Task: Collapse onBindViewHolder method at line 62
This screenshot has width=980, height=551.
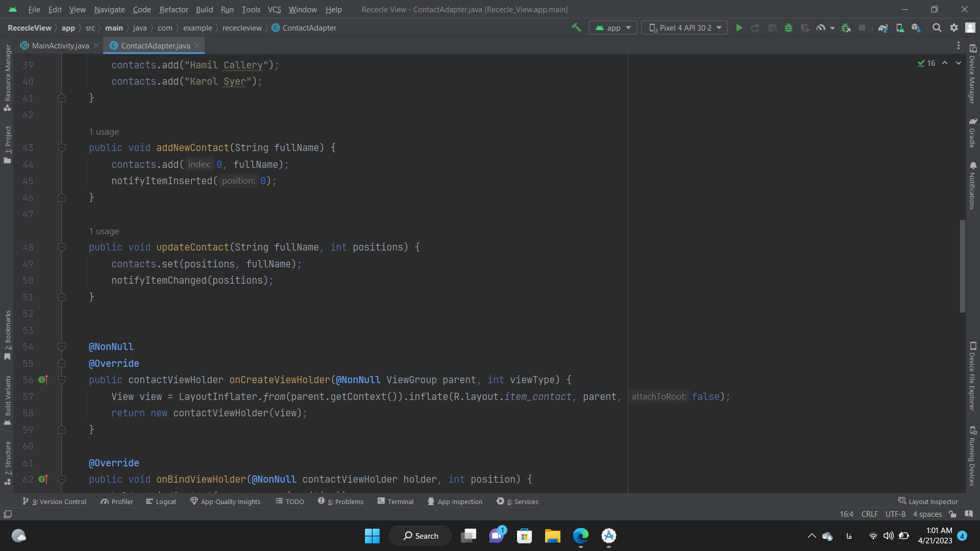Action: tap(62, 479)
